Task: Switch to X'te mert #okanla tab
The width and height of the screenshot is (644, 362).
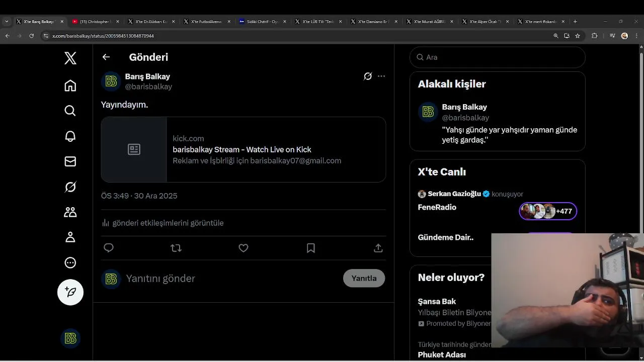Action: pyautogui.click(x=541, y=22)
